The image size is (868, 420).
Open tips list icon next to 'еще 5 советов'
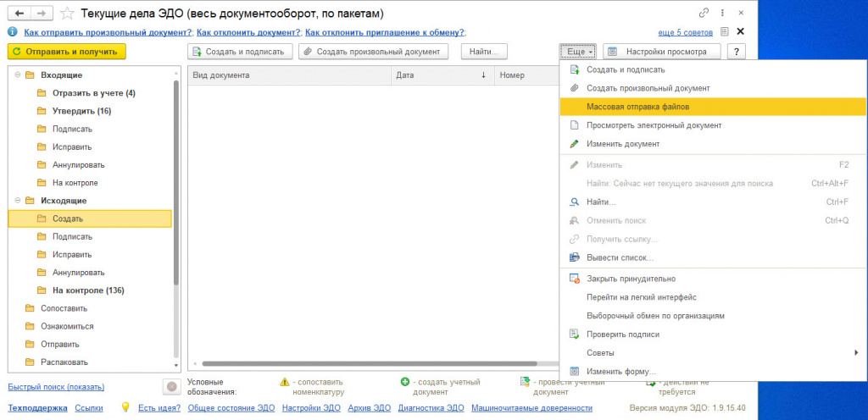pos(724,32)
